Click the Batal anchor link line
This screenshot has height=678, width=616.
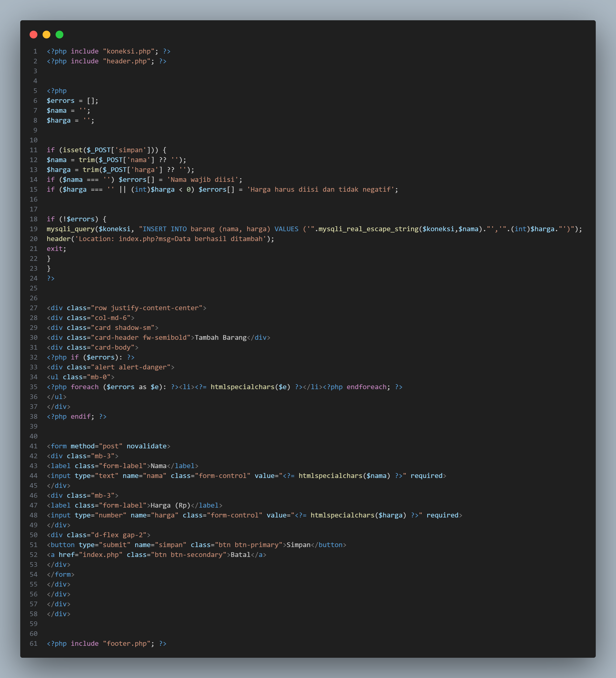click(x=156, y=555)
